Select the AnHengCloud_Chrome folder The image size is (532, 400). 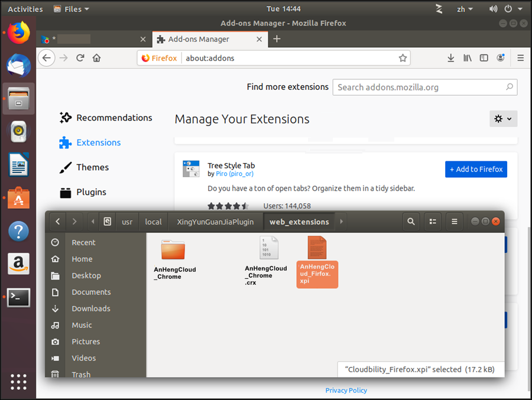[x=174, y=260]
